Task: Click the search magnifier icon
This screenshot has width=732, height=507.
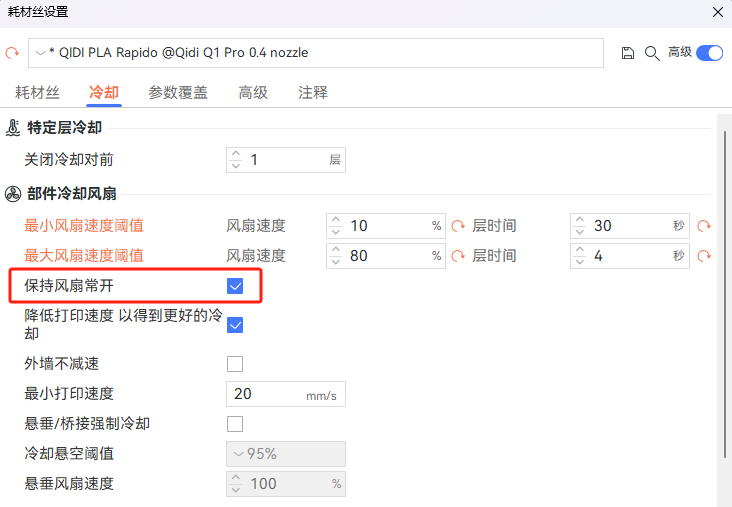Action: coord(651,53)
